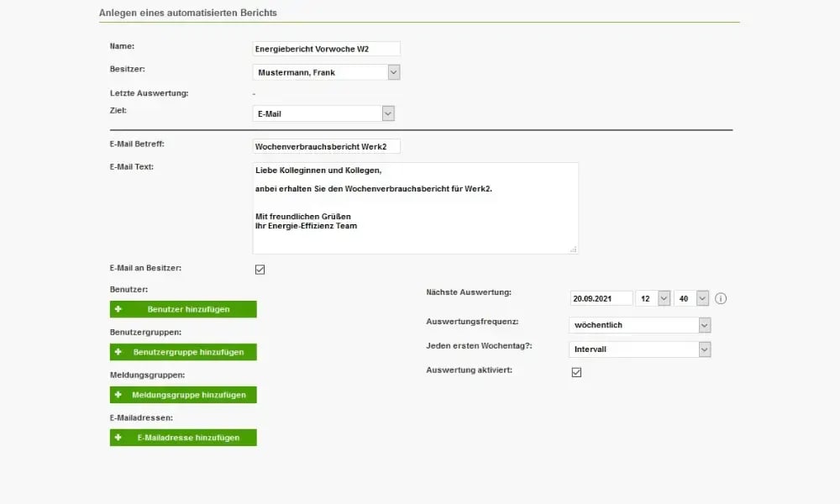Click the Benutzer hinzufügen button

tap(183, 309)
